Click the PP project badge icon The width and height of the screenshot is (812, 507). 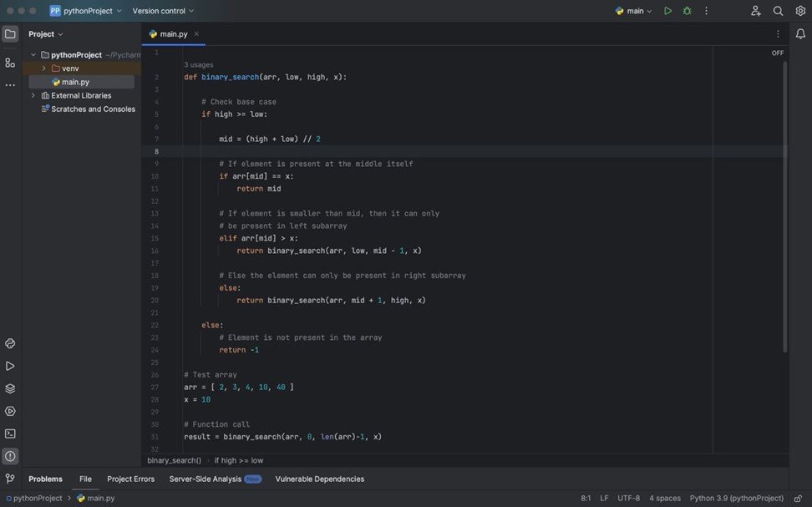tap(55, 11)
